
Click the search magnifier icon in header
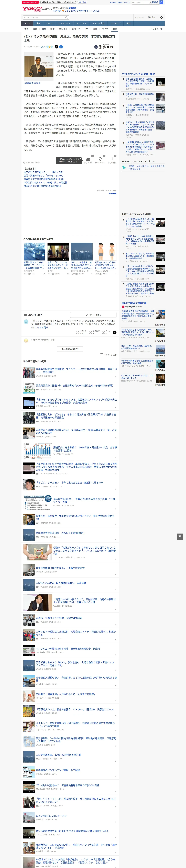tap(66, 17)
